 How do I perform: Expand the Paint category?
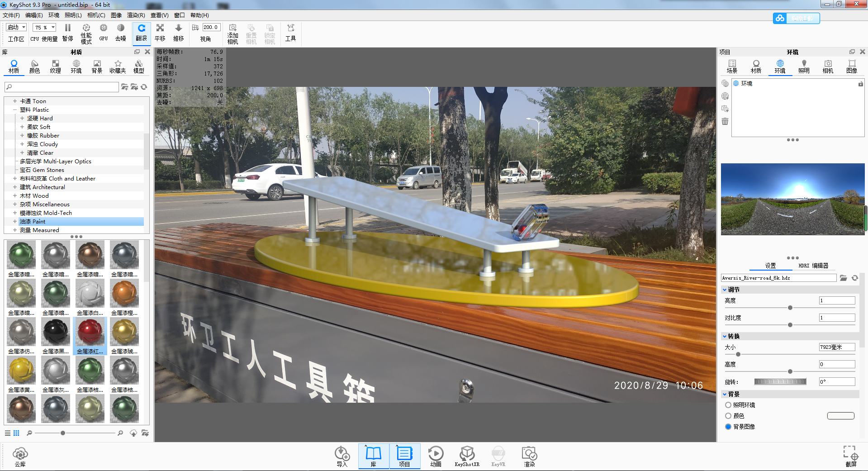15,221
